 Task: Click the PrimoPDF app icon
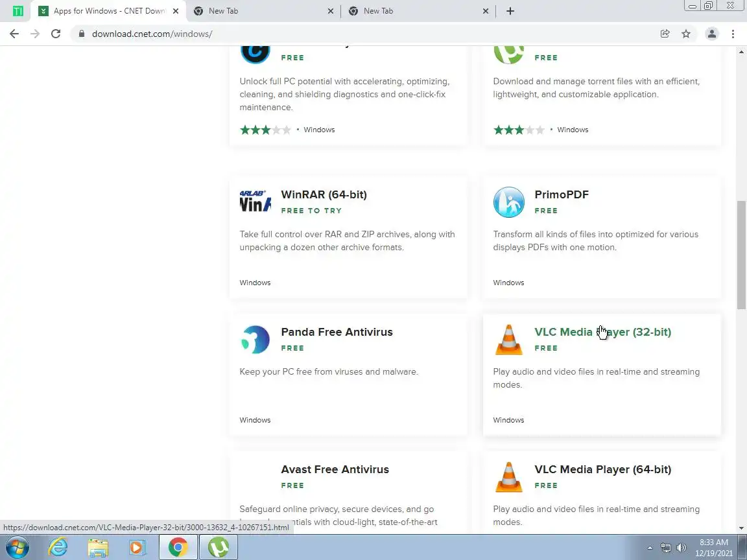[509, 202]
